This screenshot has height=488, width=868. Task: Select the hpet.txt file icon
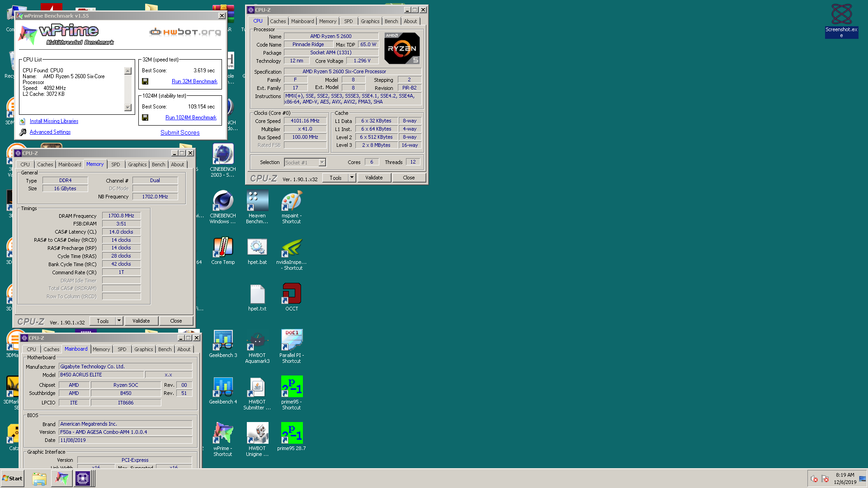point(257,298)
